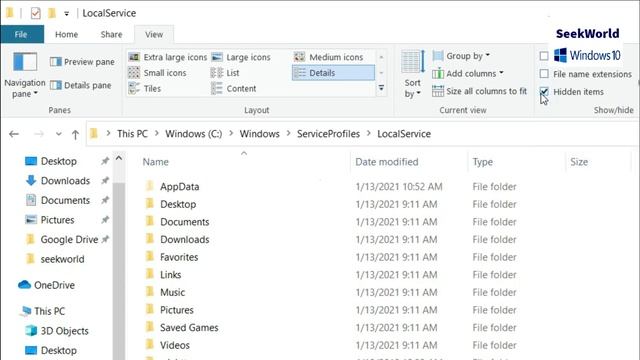The width and height of the screenshot is (640, 360).
Task: Open Downloads in Quick access sidebar
Action: pos(65,181)
